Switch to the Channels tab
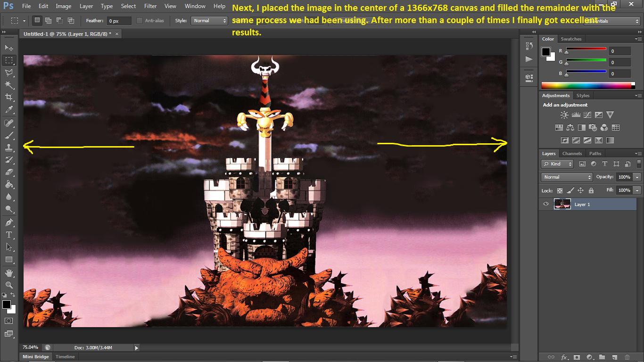 [x=572, y=154]
